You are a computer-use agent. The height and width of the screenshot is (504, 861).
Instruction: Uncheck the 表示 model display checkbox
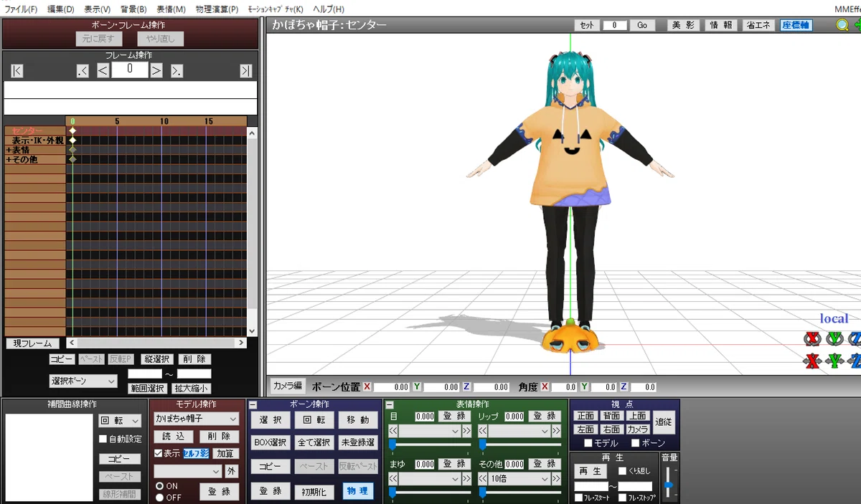coord(159,453)
